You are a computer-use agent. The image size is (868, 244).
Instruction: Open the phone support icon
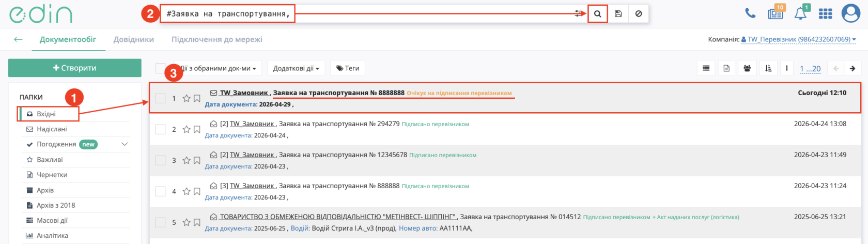tap(750, 13)
